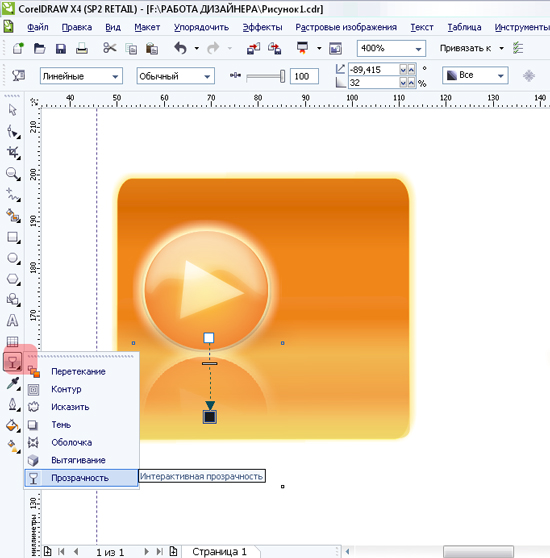Create a new document icon
550x558 pixels.
18,48
